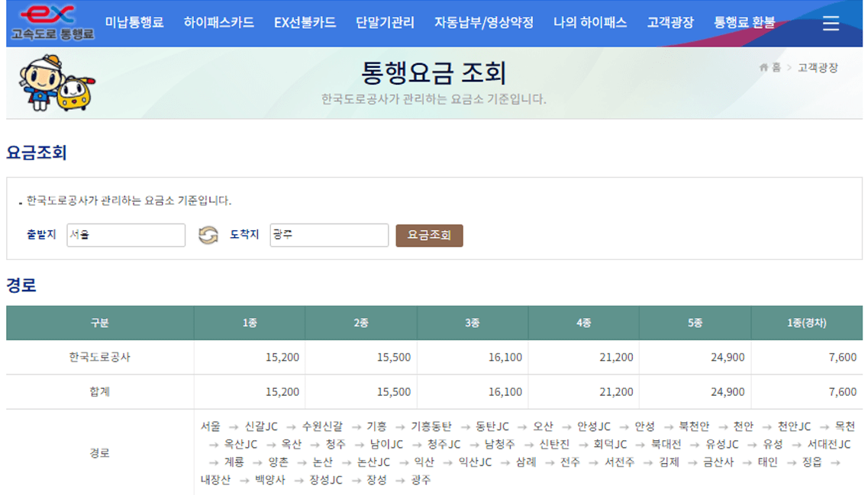
Task: Open 나의 하이패스 menu
Action: (590, 23)
